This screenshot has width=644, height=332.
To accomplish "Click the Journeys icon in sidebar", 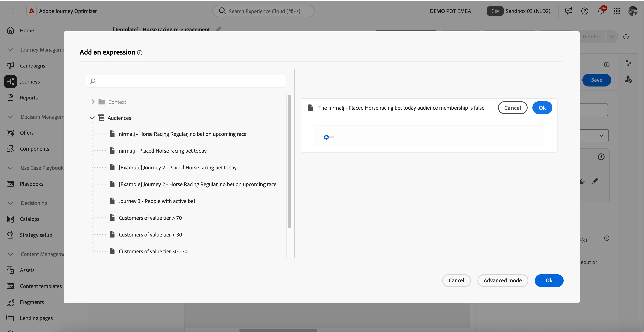I will [10, 81].
